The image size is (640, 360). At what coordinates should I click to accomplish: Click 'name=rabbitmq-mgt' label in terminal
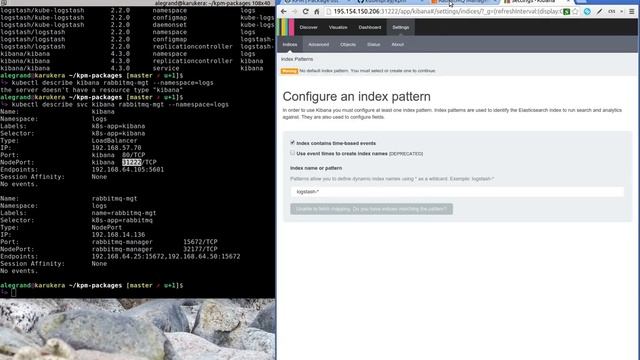click(x=124, y=213)
